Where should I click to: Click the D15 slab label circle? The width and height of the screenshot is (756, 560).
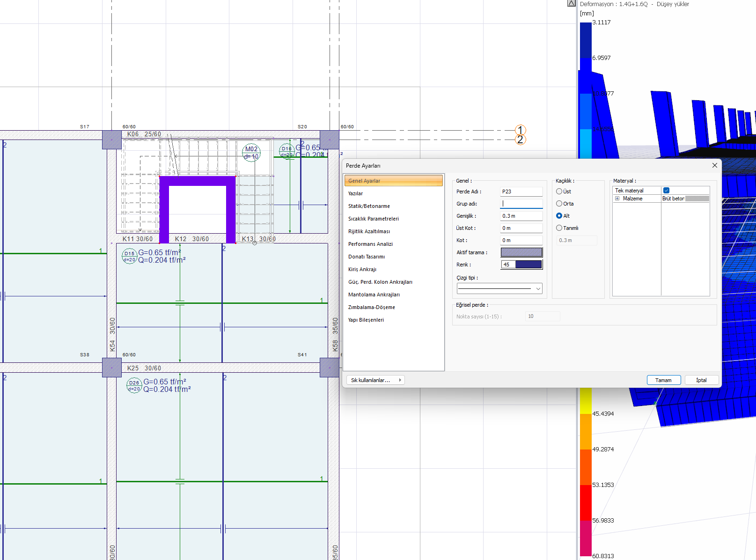point(130,257)
